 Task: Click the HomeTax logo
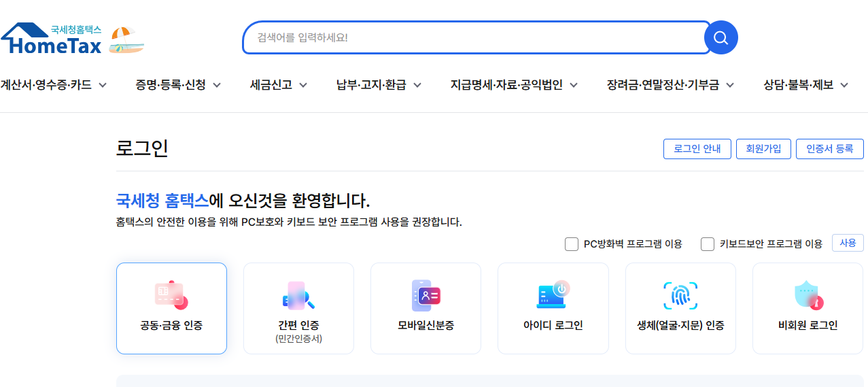pos(51,39)
